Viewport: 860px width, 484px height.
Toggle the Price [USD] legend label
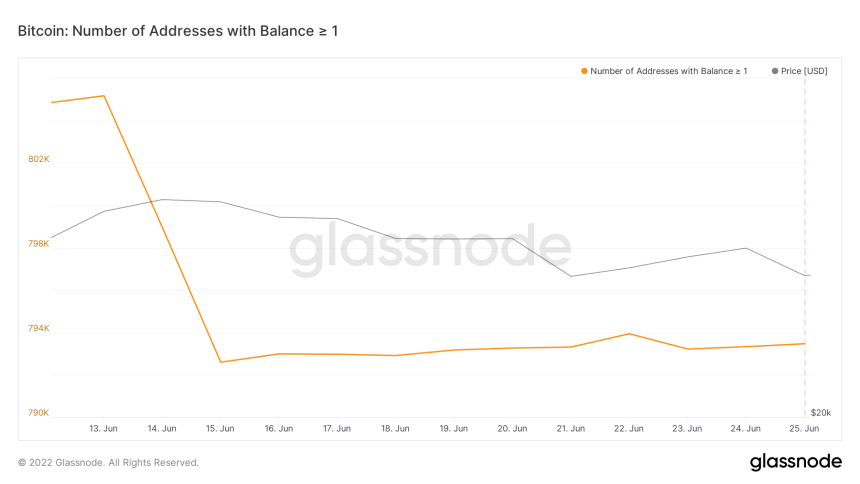(x=804, y=71)
